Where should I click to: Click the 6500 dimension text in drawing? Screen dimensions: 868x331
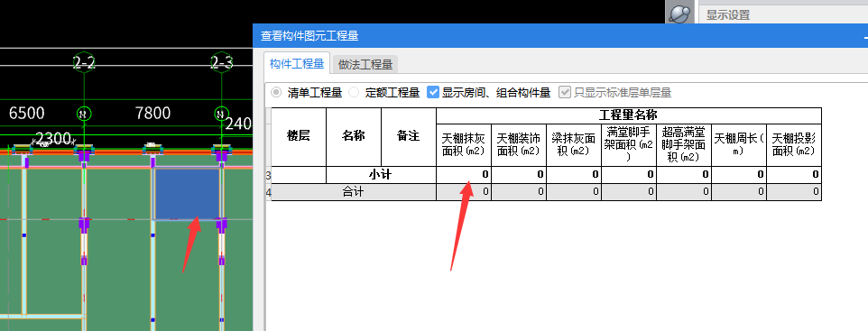[x=26, y=114]
